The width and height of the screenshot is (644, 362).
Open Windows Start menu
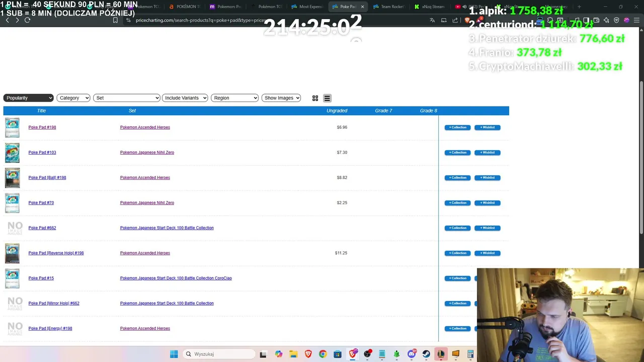click(174, 354)
